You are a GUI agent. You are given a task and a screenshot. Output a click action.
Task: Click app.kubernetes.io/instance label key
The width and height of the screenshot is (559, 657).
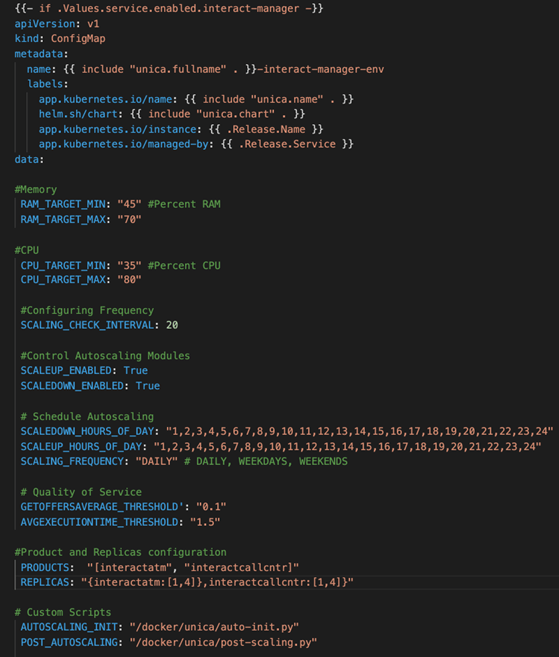[117, 129]
